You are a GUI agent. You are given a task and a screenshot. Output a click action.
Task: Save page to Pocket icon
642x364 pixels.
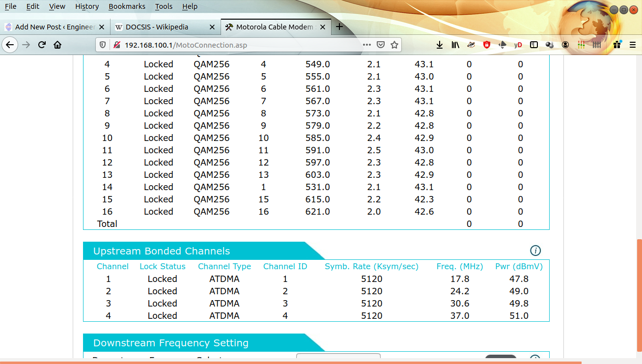click(x=380, y=45)
